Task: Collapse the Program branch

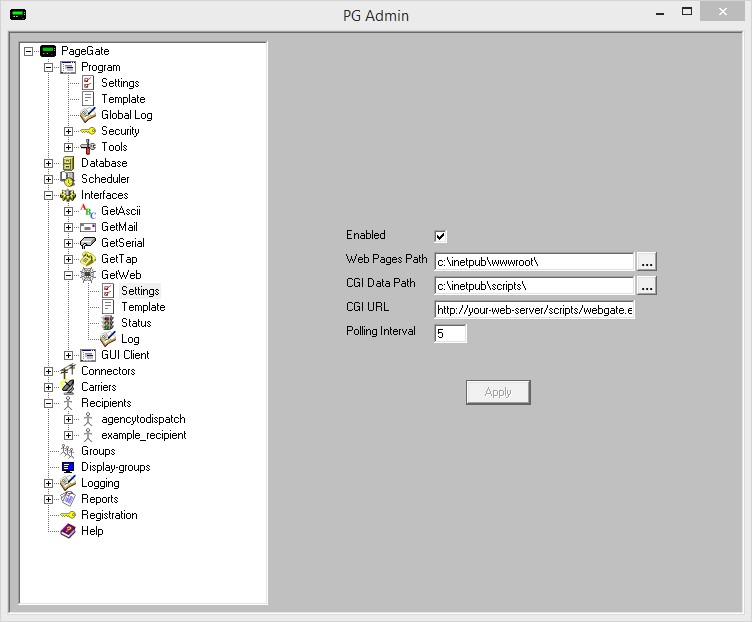Action: coord(48,67)
